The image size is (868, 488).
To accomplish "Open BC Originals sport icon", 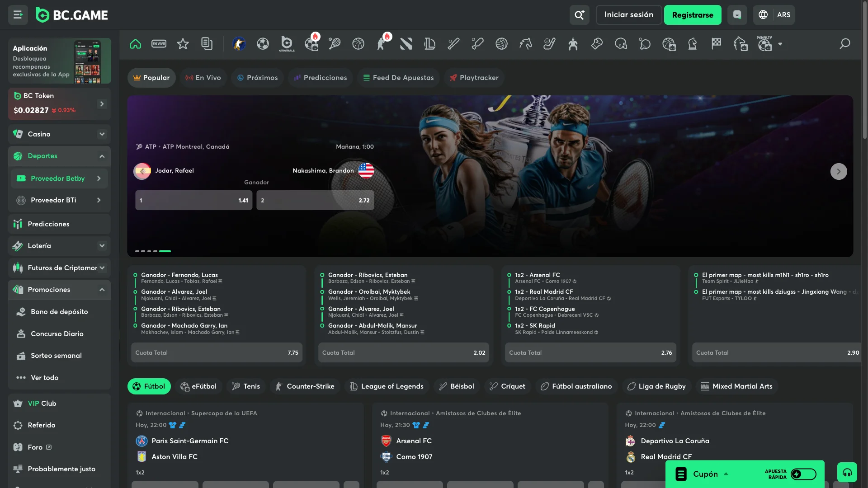I will [287, 44].
